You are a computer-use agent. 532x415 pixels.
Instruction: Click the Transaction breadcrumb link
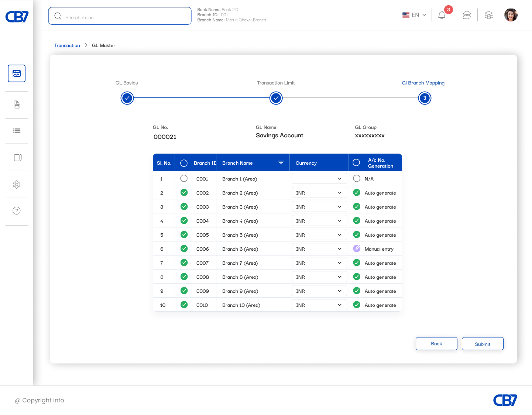tap(67, 45)
